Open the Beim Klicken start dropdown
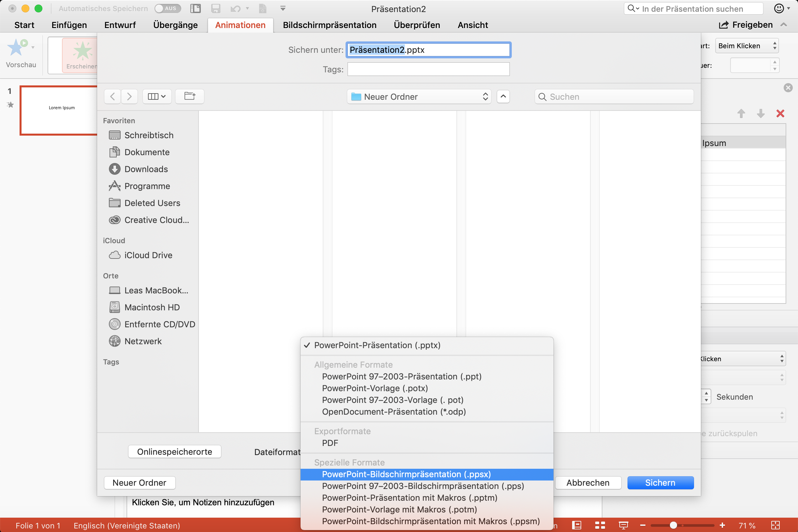 [746, 46]
